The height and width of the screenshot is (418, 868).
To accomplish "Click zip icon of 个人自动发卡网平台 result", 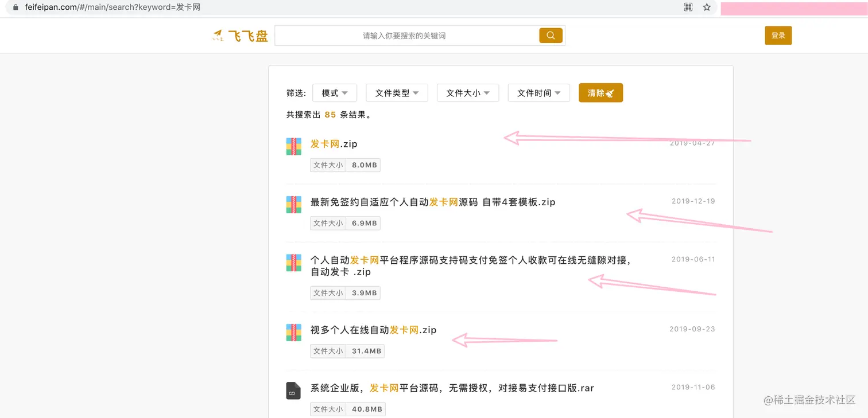I will click(x=294, y=263).
